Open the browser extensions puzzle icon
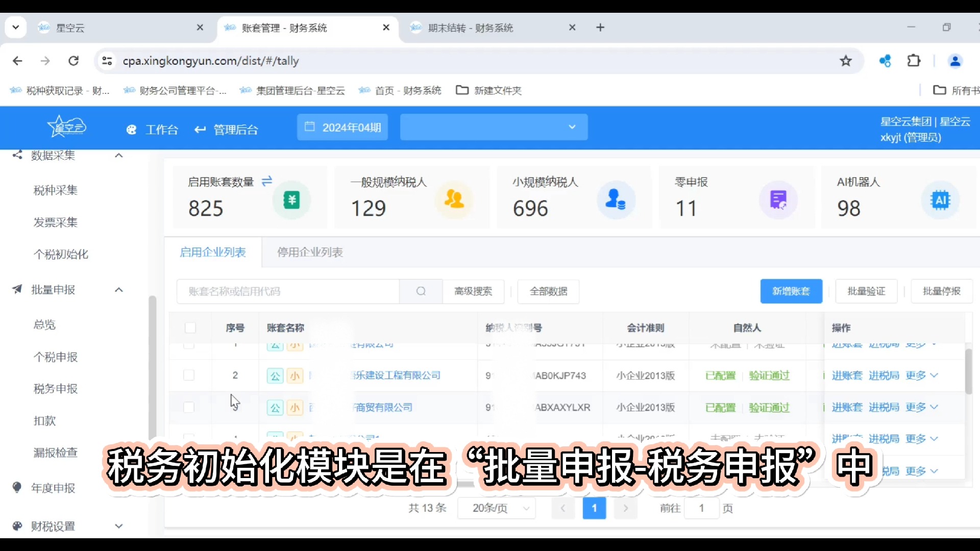The width and height of the screenshot is (980, 551). coord(914,61)
